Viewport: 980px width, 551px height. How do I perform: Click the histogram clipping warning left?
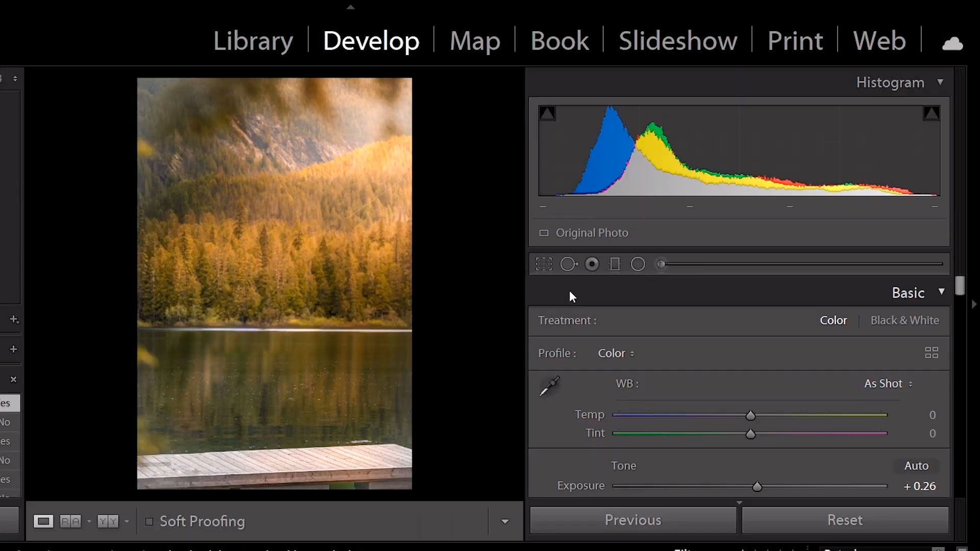547,112
